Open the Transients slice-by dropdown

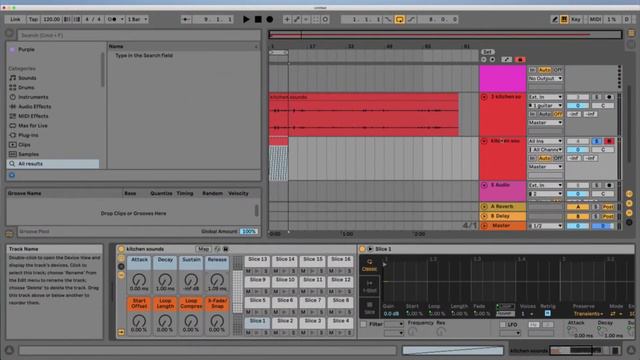click(x=588, y=314)
